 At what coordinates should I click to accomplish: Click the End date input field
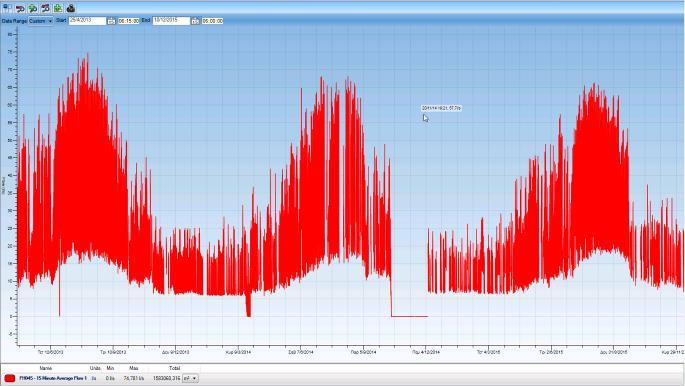[x=171, y=21]
